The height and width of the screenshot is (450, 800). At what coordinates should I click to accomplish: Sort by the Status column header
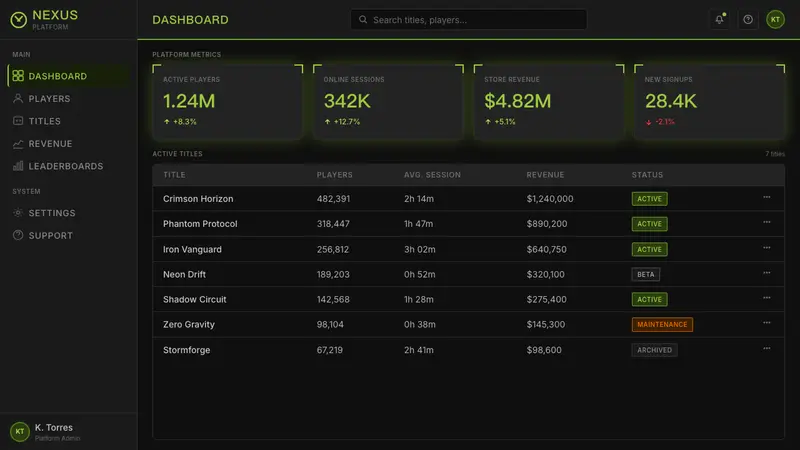(647, 175)
